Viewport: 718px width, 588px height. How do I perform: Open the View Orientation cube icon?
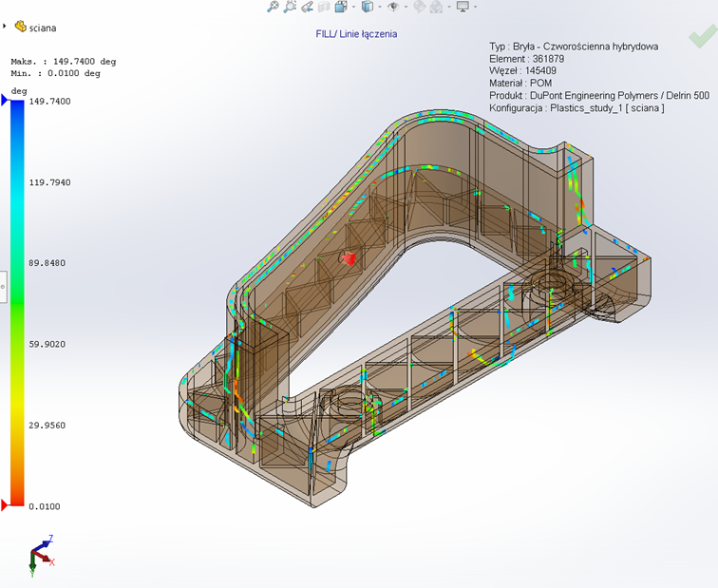pyautogui.click(x=341, y=7)
